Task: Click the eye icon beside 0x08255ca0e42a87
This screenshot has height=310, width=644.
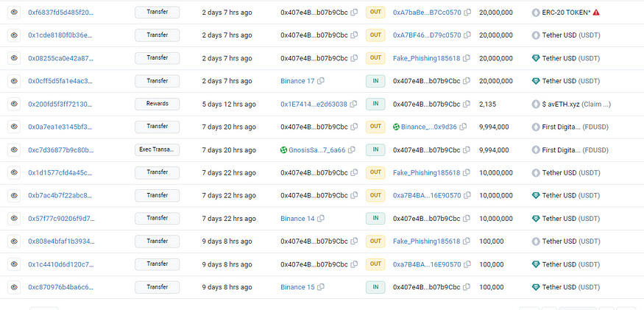Action: pos(14,58)
